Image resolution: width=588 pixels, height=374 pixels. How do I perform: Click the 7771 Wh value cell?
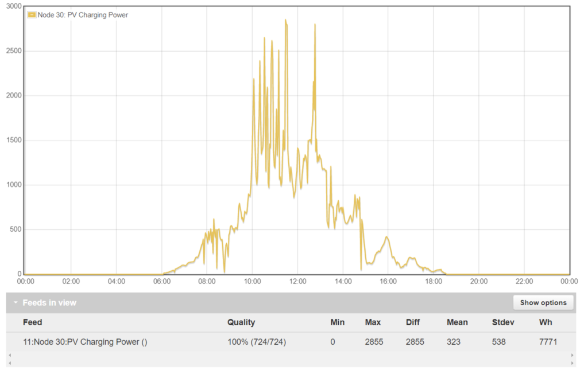click(548, 342)
